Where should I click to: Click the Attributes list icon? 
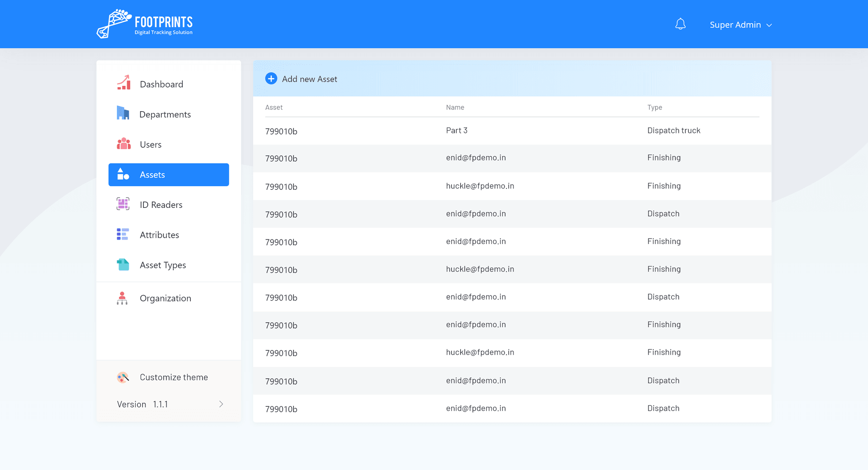coord(123,234)
